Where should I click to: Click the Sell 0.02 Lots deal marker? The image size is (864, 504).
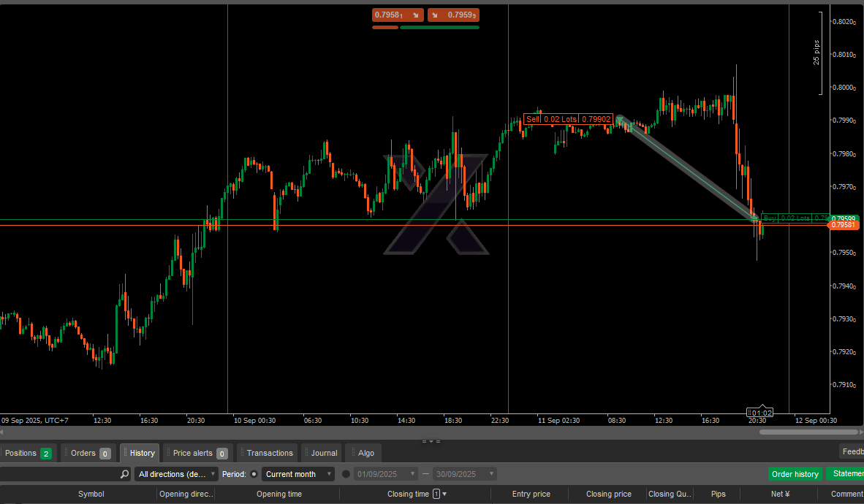(568, 119)
